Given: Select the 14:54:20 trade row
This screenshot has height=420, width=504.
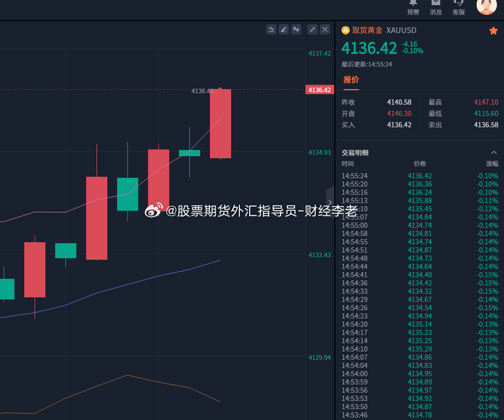Looking at the screenshot, I should click(420, 324).
